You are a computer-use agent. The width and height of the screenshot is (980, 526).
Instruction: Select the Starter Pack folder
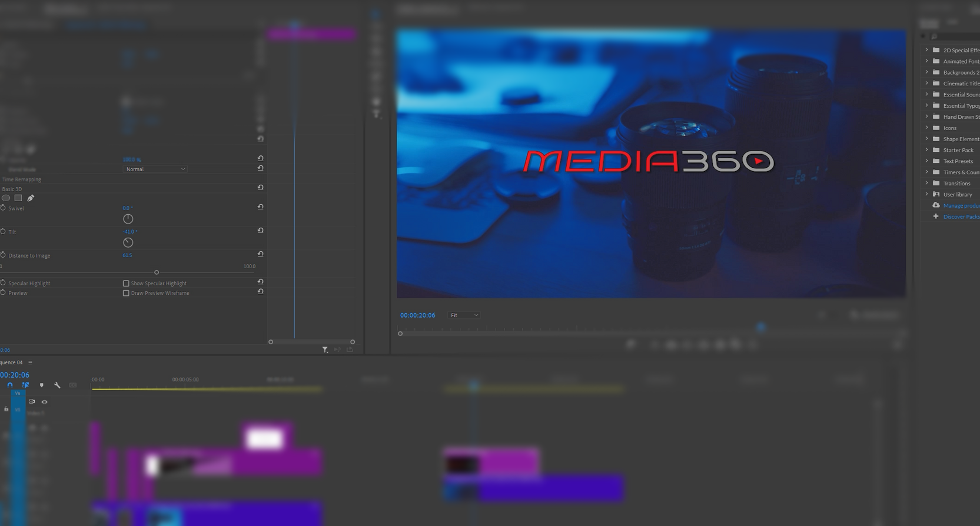coord(958,150)
